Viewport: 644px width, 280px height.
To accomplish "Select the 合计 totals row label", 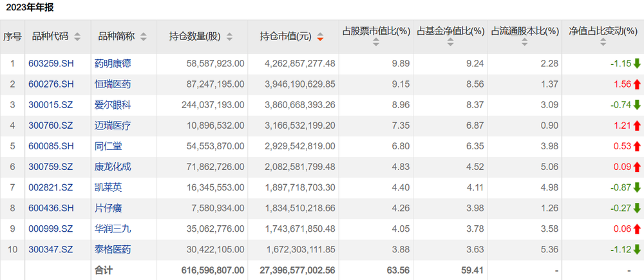I will (x=104, y=270).
